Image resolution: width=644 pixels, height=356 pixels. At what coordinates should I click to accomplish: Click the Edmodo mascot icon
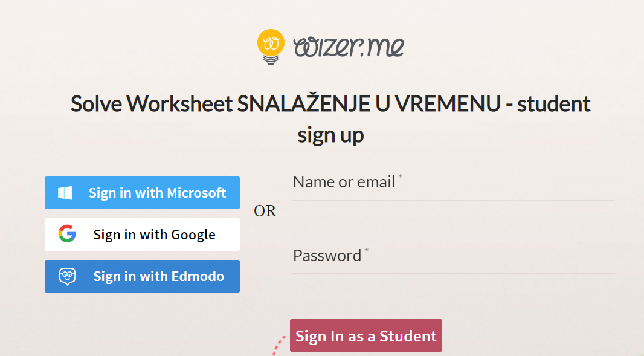pos(67,276)
